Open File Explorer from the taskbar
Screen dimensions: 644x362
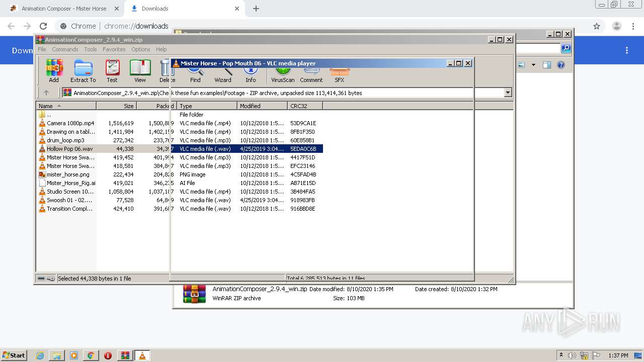(x=57, y=355)
